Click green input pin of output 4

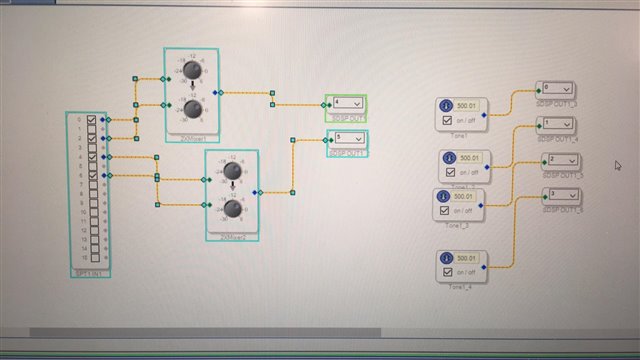pyautogui.click(x=329, y=105)
